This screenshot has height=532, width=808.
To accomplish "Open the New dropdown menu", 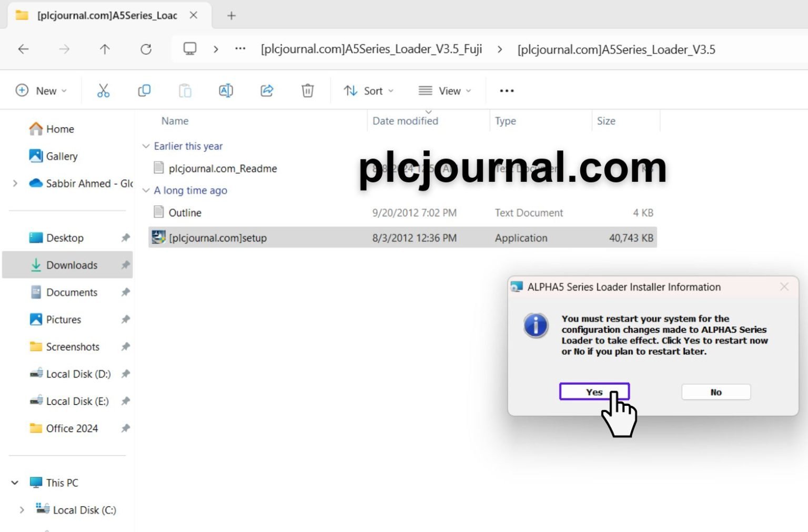I will click(41, 91).
